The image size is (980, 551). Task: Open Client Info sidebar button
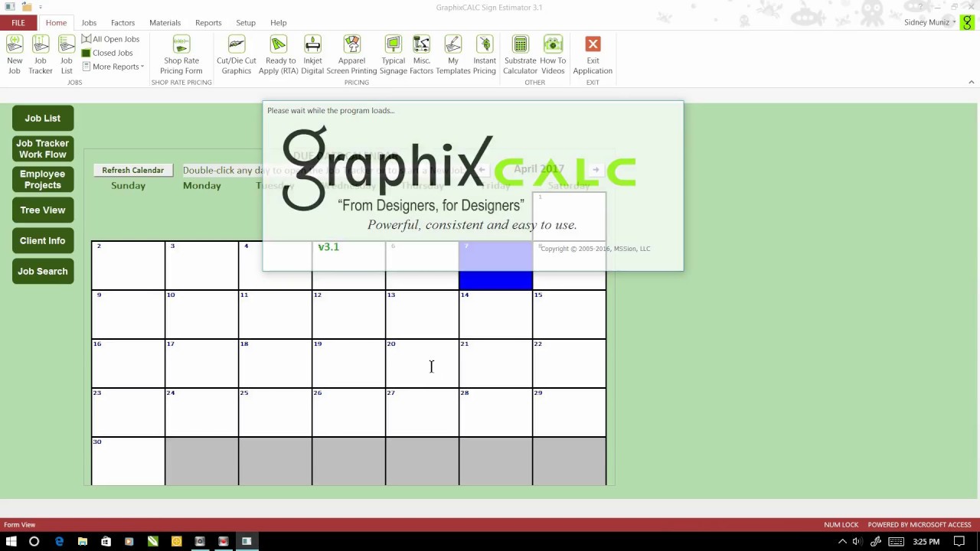click(43, 240)
